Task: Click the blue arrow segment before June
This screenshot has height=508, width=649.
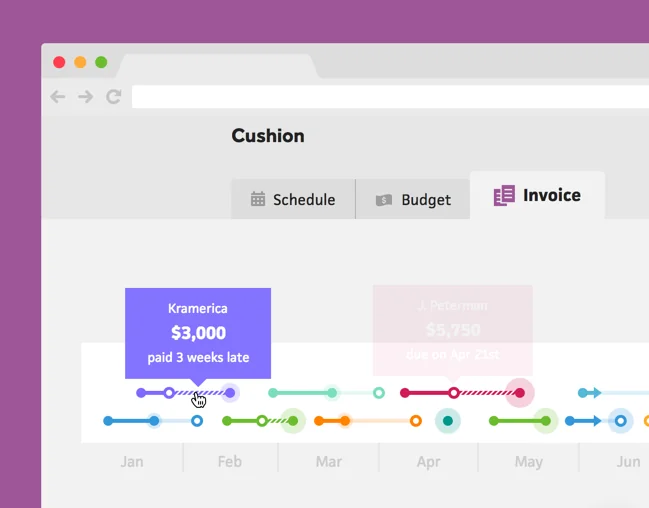Action: tap(584, 421)
